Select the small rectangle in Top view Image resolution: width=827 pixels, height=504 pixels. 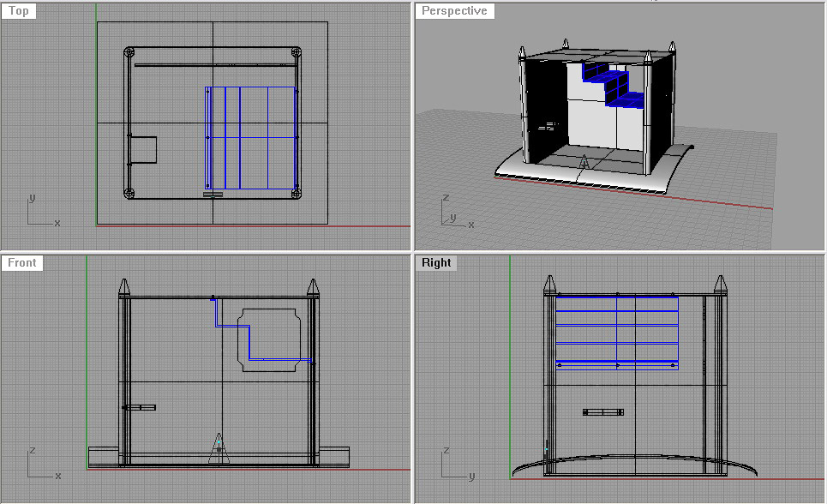point(143,150)
